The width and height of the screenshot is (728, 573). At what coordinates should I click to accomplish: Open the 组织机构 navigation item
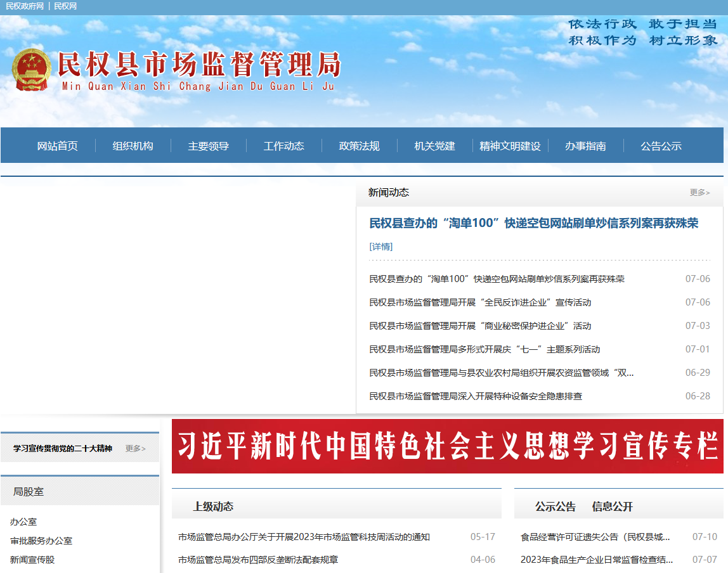132,145
